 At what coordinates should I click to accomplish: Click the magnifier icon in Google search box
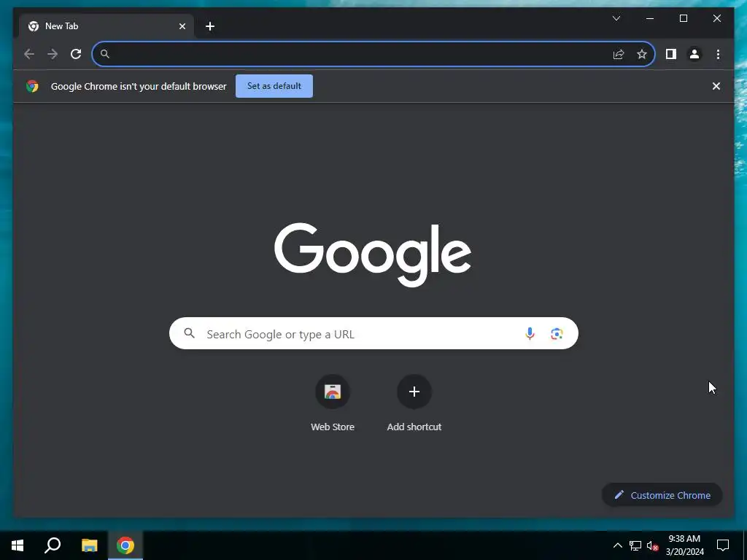[189, 333]
